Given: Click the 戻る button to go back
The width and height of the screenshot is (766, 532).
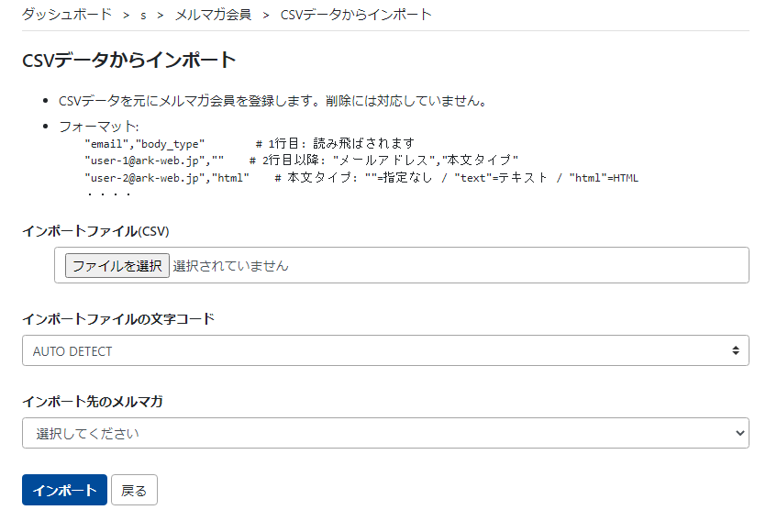Looking at the screenshot, I should [x=134, y=489].
